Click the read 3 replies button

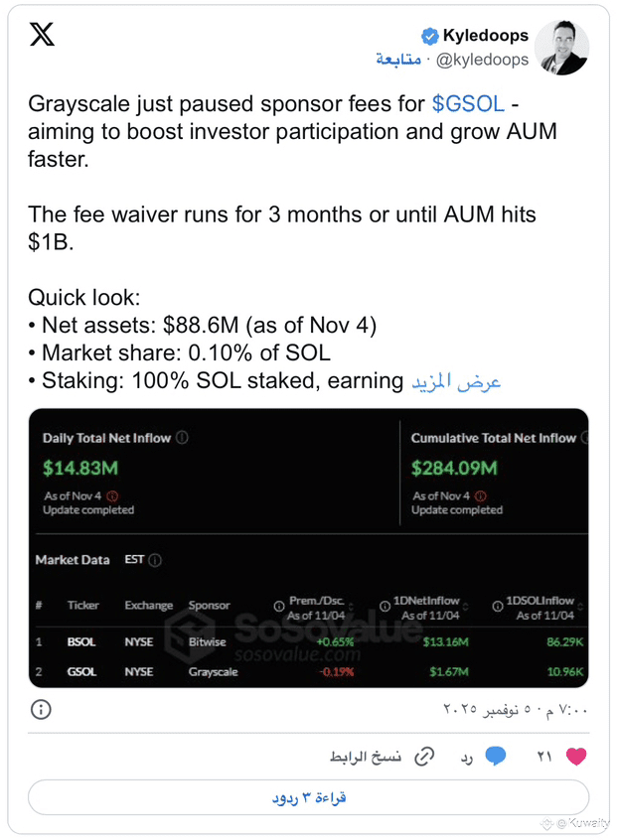(x=308, y=797)
